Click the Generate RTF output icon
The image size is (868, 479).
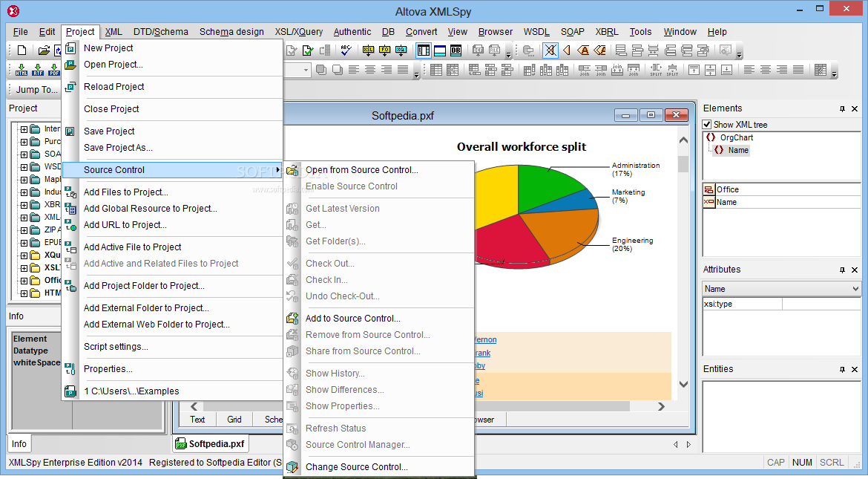coord(38,69)
